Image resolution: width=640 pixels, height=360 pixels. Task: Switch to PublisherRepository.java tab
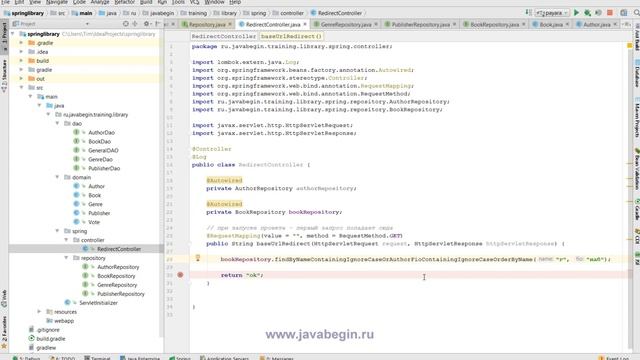click(420, 24)
